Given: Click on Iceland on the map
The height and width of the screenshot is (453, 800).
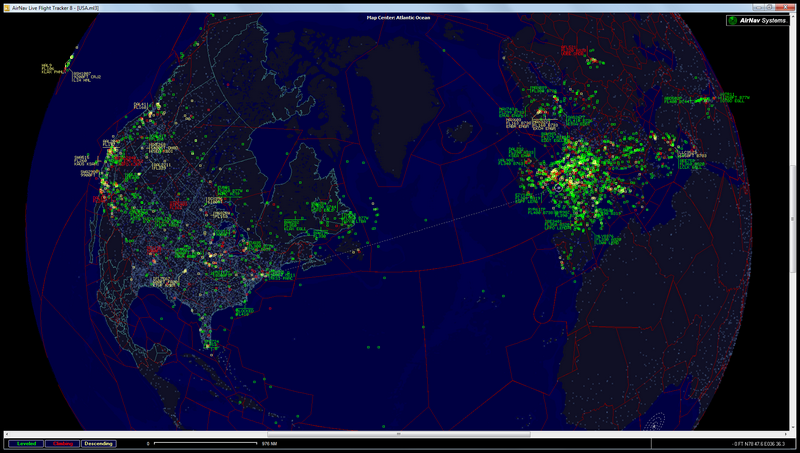Looking at the screenshot, I should pos(460,130).
